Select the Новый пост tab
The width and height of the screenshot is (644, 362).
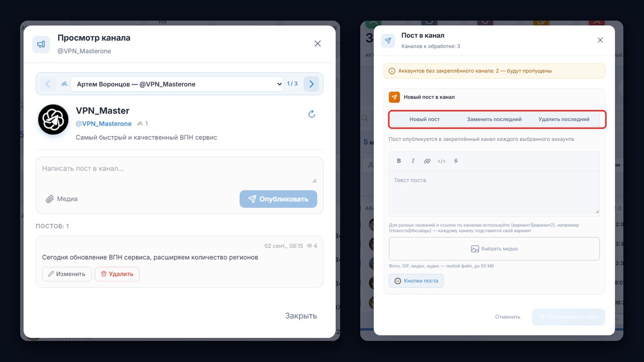click(x=425, y=120)
